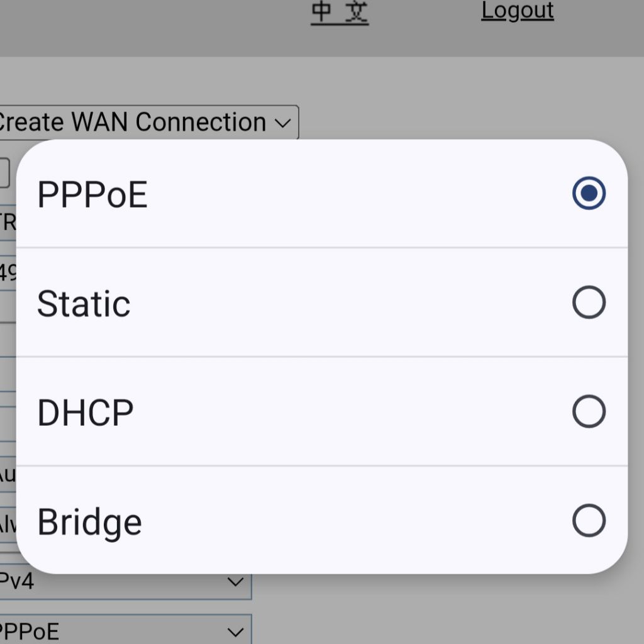Click the Static option label text

point(84,304)
